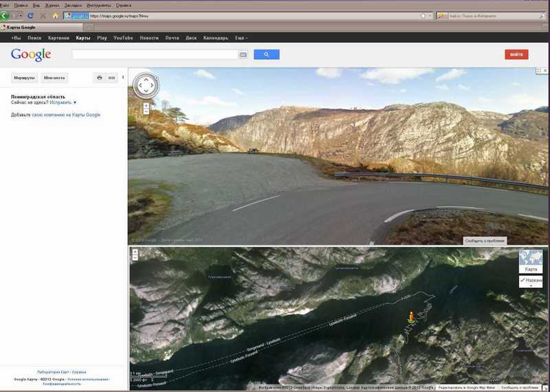This screenshot has height=392, width=550.
Task: Click the blue search magnifier button
Action: point(265,54)
